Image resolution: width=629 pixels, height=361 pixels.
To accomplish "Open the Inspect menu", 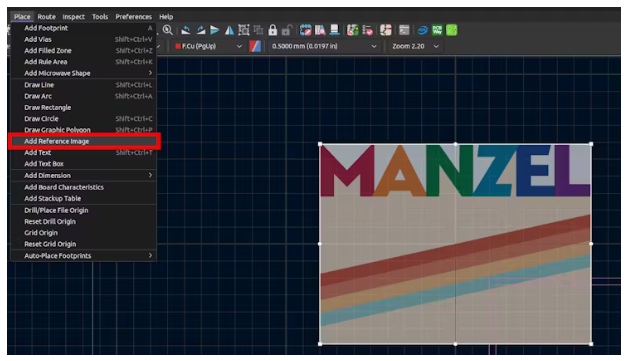I will [73, 16].
